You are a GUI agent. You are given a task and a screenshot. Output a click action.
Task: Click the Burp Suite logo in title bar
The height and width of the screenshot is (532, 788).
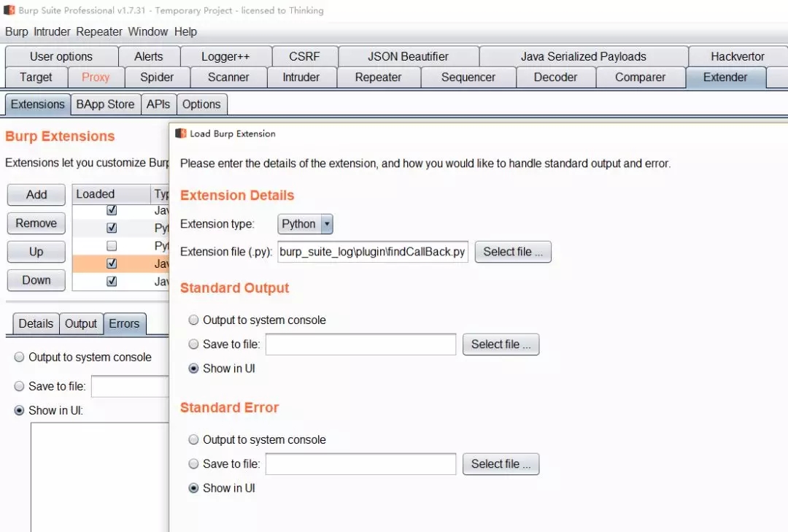pyautogui.click(x=9, y=10)
